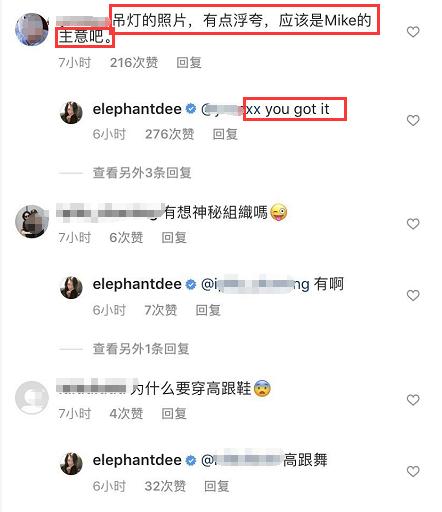442x512 pixels.
Task: Reply to the comment with 216 likes
Action: coord(189,62)
